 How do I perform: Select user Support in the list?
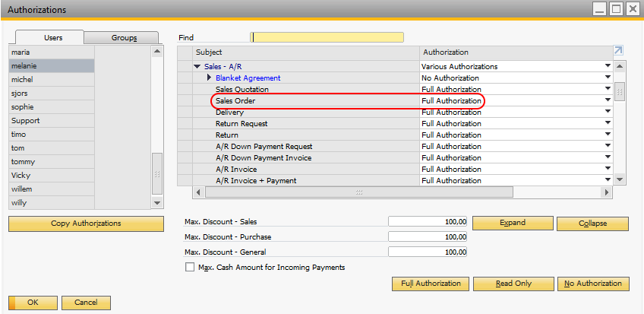tap(52, 120)
